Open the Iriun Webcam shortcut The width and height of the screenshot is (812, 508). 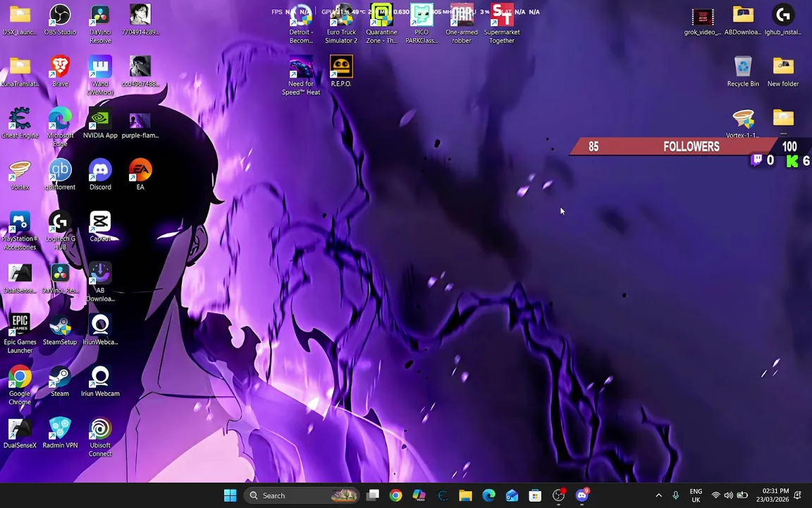100,382
